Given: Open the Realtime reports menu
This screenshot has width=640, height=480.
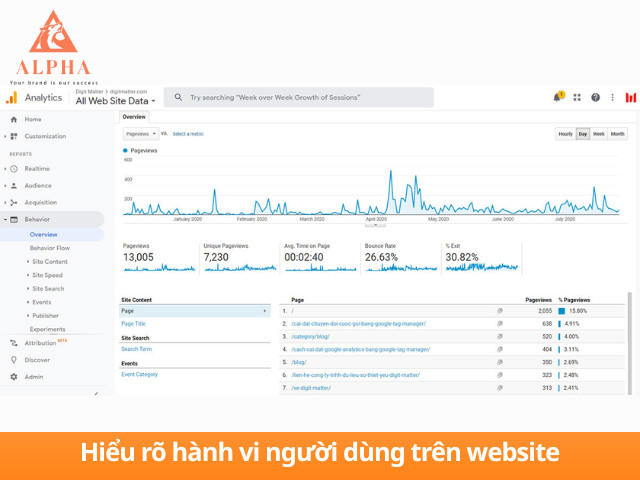Looking at the screenshot, I should coord(37,169).
